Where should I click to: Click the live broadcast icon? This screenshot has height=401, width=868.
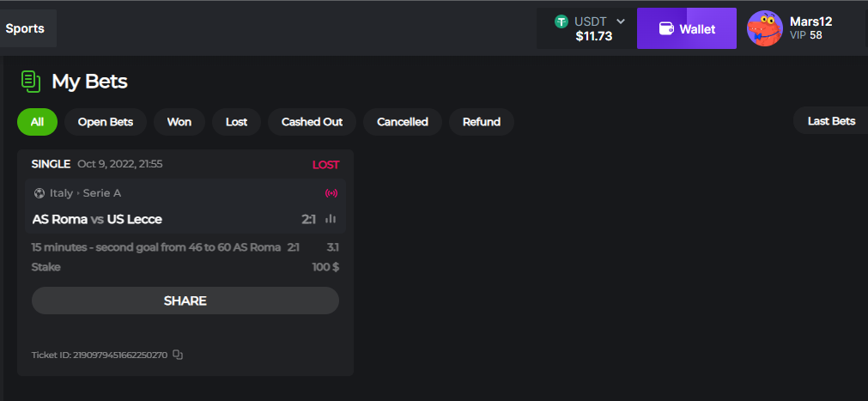click(332, 193)
